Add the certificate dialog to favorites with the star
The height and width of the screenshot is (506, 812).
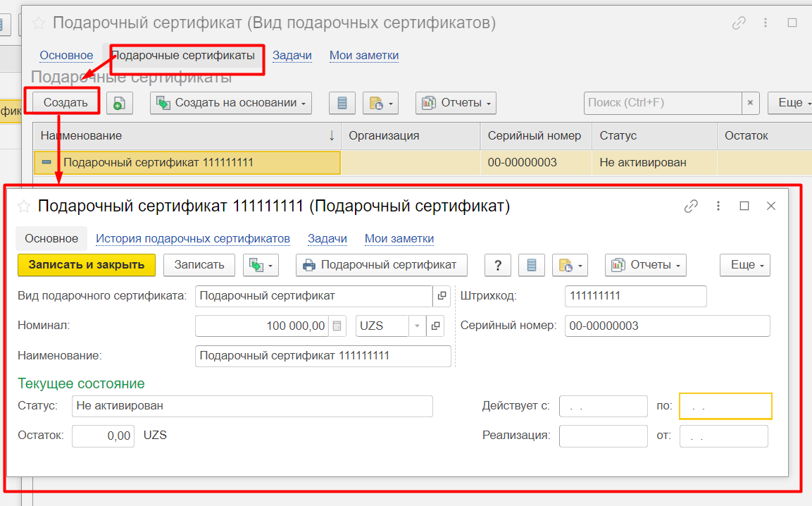(x=24, y=206)
